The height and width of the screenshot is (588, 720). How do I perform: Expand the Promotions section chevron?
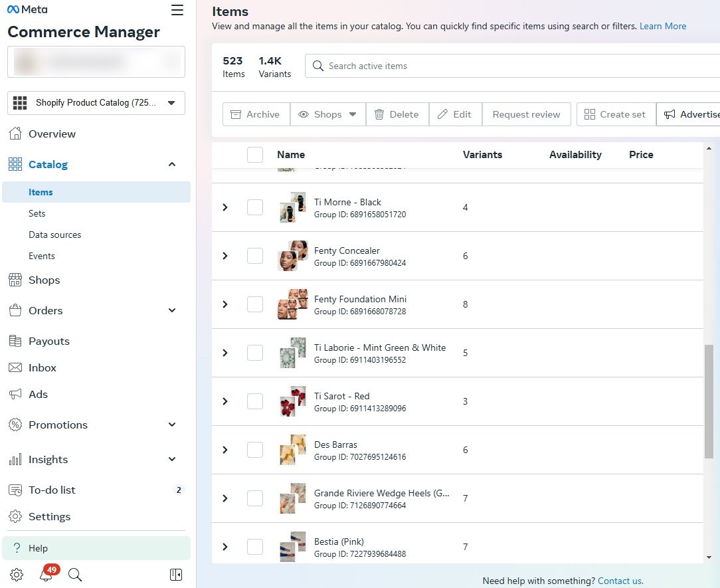pos(172,425)
